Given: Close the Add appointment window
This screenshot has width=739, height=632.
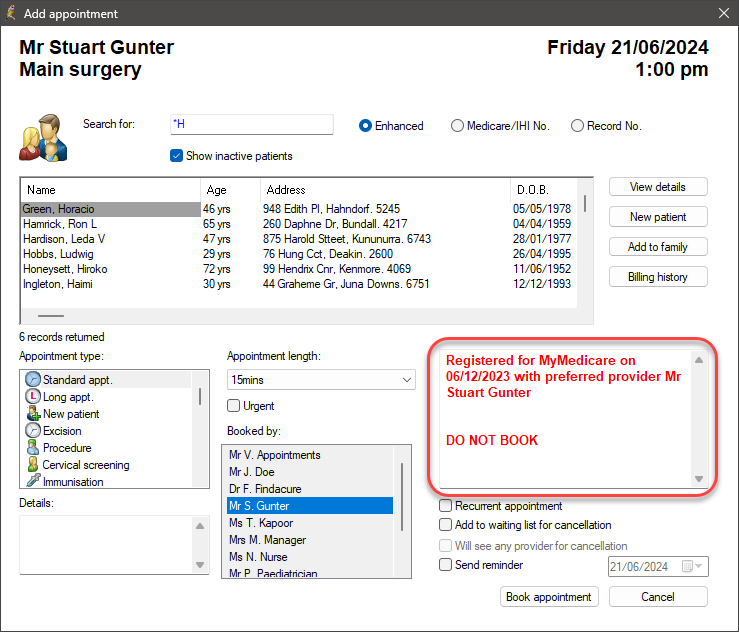Looking at the screenshot, I should (x=724, y=13).
